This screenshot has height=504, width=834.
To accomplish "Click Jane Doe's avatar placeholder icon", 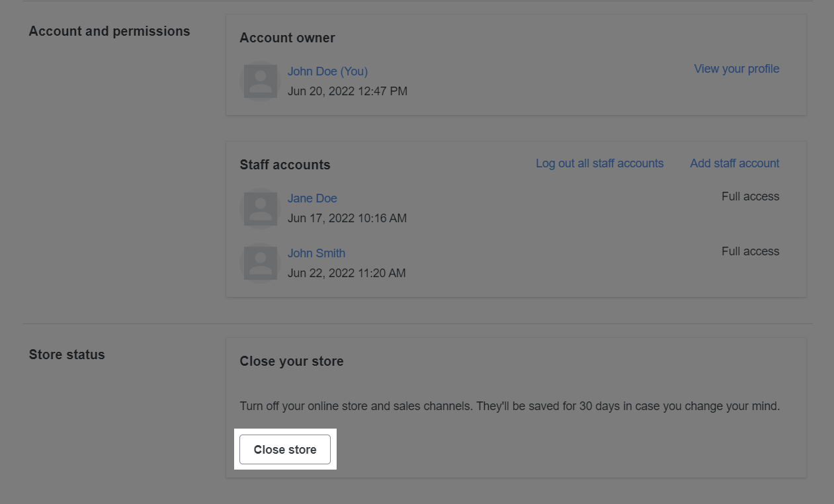I will 261,208.
